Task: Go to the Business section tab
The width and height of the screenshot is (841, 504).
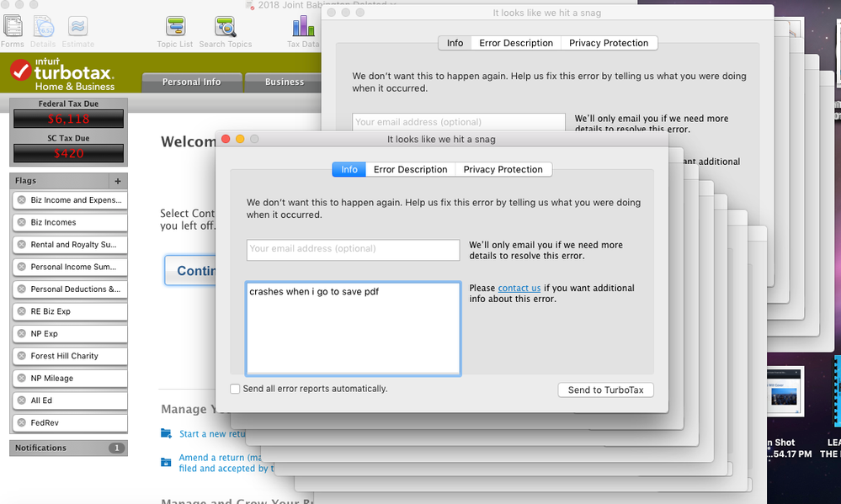Action: click(x=284, y=82)
